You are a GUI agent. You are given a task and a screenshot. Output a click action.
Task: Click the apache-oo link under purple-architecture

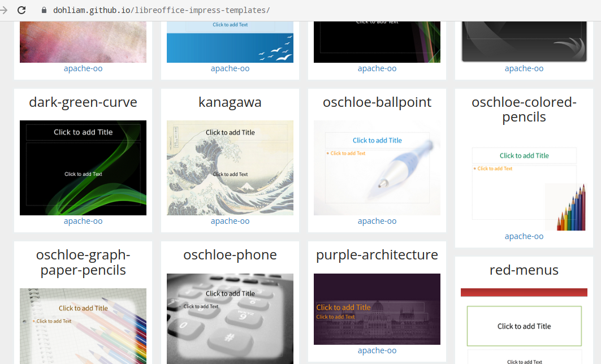point(377,350)
